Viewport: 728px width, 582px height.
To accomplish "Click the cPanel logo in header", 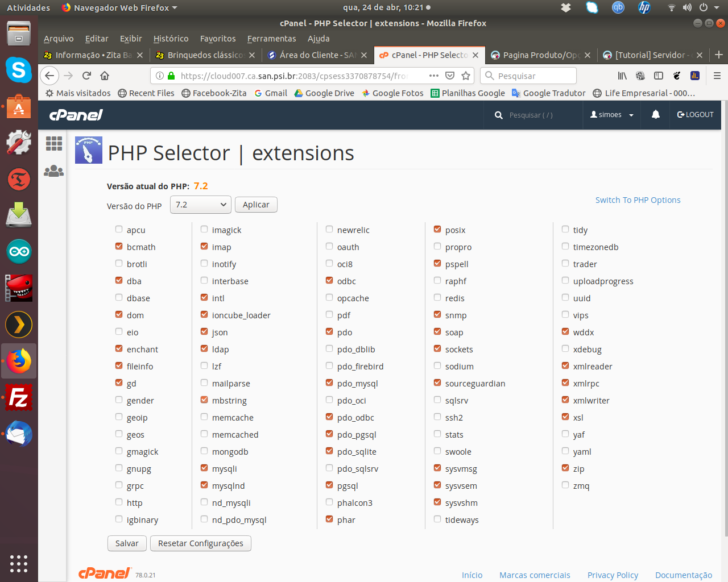I will 76,115.
